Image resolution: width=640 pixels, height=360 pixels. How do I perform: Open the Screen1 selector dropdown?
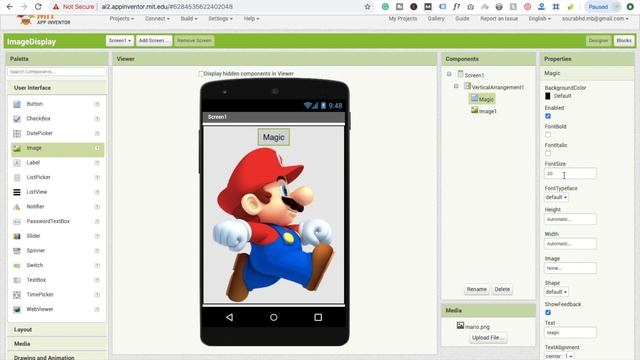click(x=120, y=40)
